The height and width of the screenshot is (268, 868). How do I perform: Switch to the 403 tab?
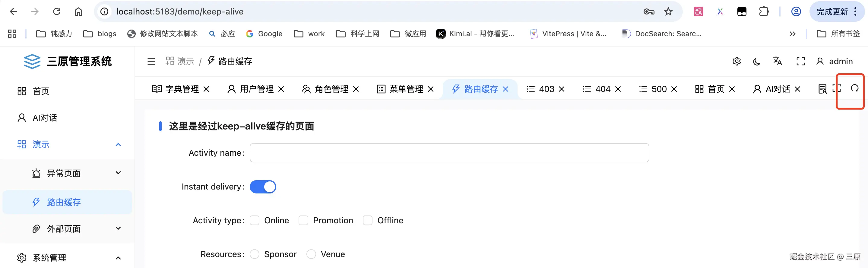[x=540, y=89]
